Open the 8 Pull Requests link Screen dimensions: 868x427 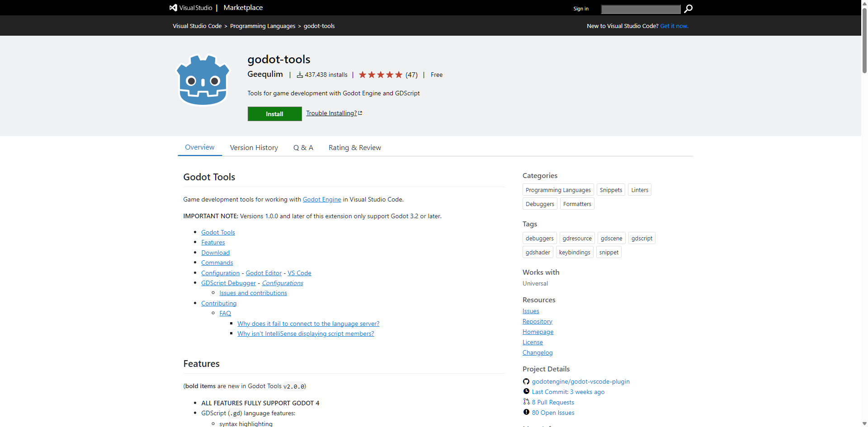(x=553, y=402)
